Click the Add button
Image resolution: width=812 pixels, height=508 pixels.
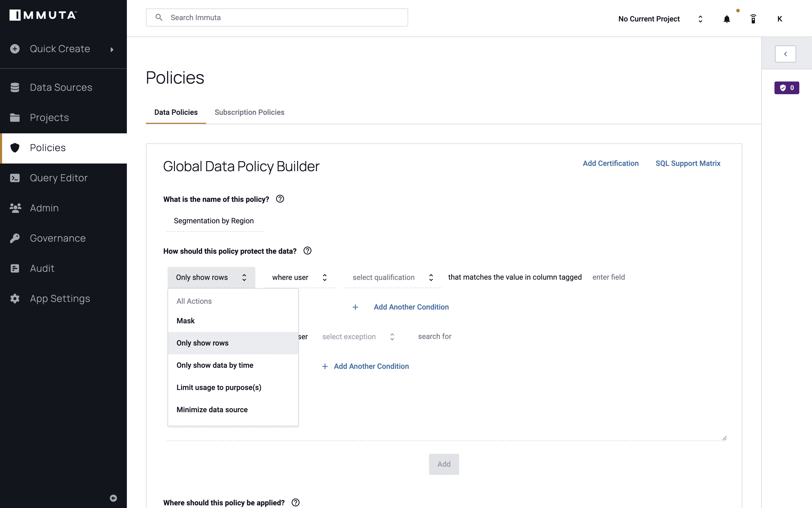444,464
